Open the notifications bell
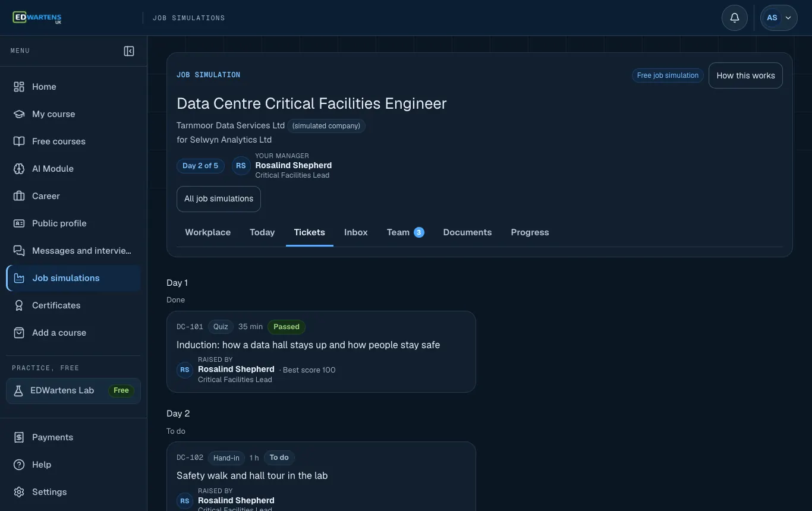Viewport: 812px width, 511px height. [x=735, y=18]
